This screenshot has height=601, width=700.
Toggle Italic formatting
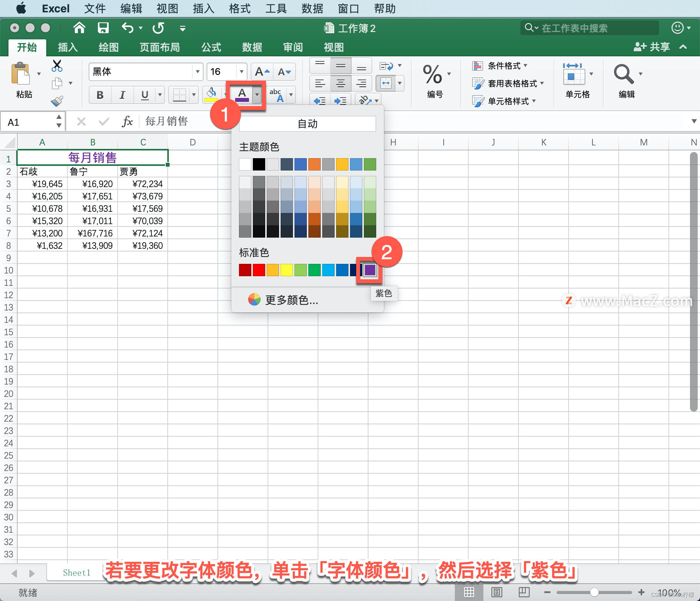click(122, 95)
